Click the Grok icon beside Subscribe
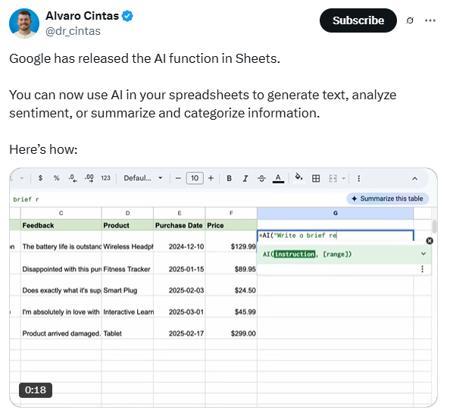This screenshot has height=413, width=450. coord(410,20)
